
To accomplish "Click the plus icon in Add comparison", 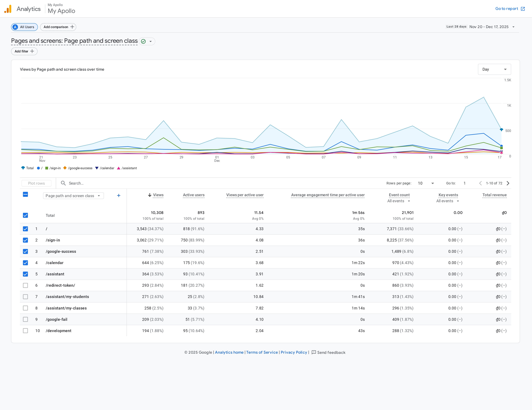I will [x=72, y=27].
